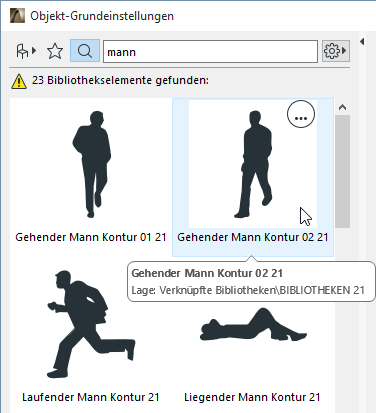Select Gehender Mann Kontur 02 21 thumbnail

click(x=253, y=164)
